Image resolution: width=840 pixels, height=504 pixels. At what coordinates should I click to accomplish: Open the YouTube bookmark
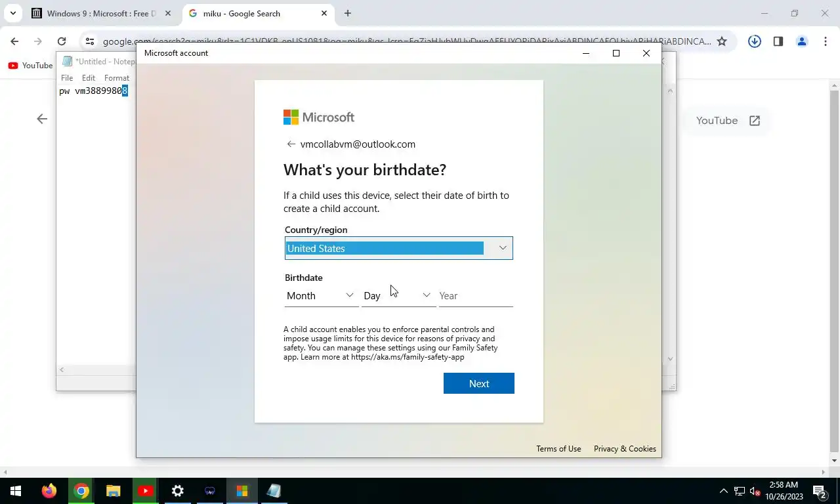coord(30,66)
